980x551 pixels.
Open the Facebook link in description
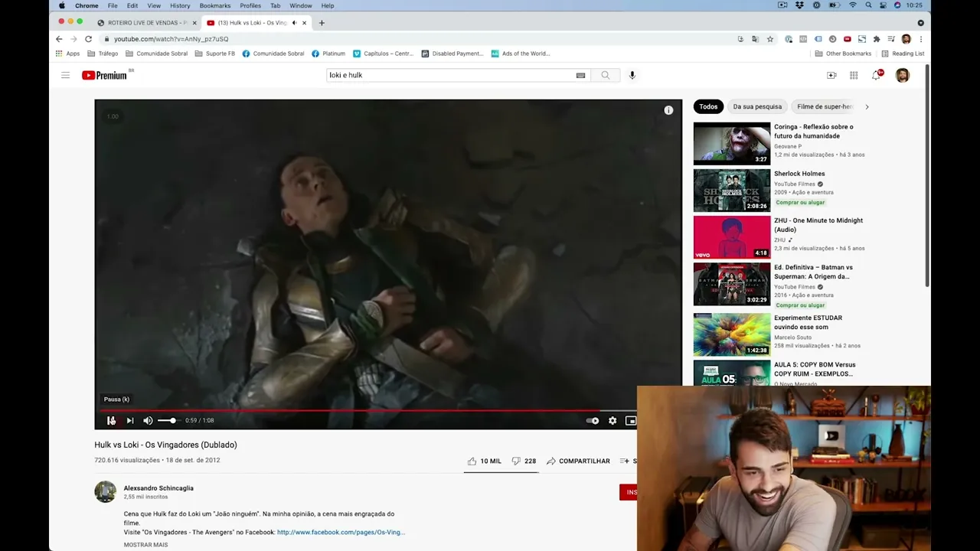coord(341,532)
